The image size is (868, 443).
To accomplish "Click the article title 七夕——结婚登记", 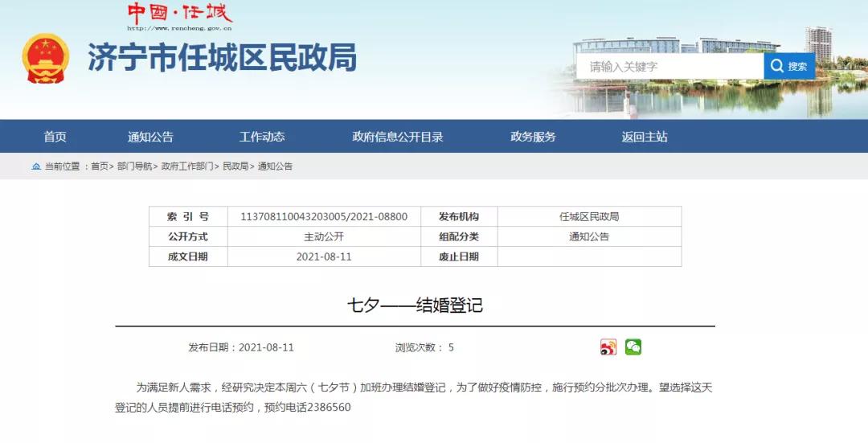I will coord(416,306).
